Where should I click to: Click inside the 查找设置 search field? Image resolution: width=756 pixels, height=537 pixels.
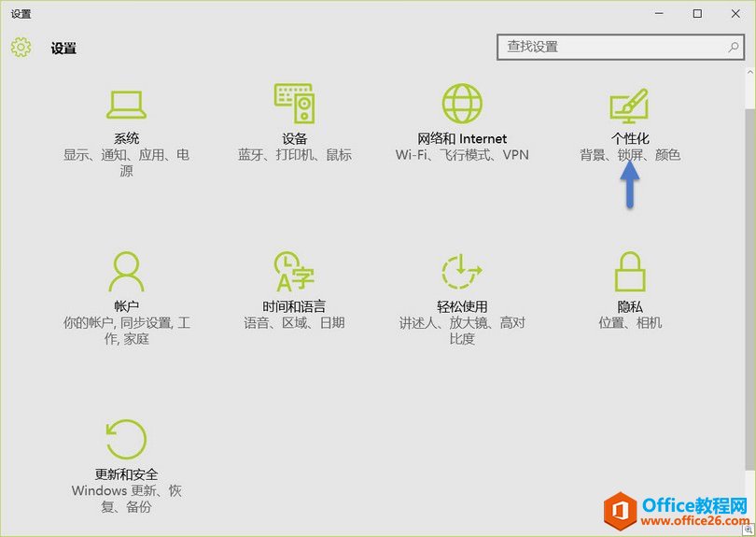click(621, 47)
